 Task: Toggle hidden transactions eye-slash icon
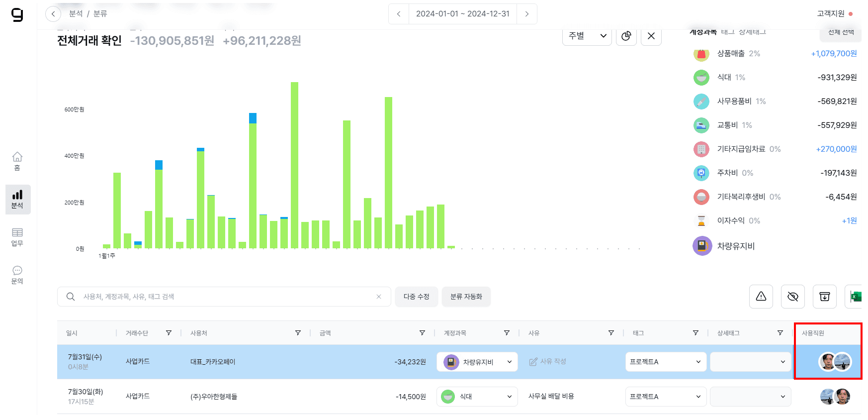[x=793, y=297]
